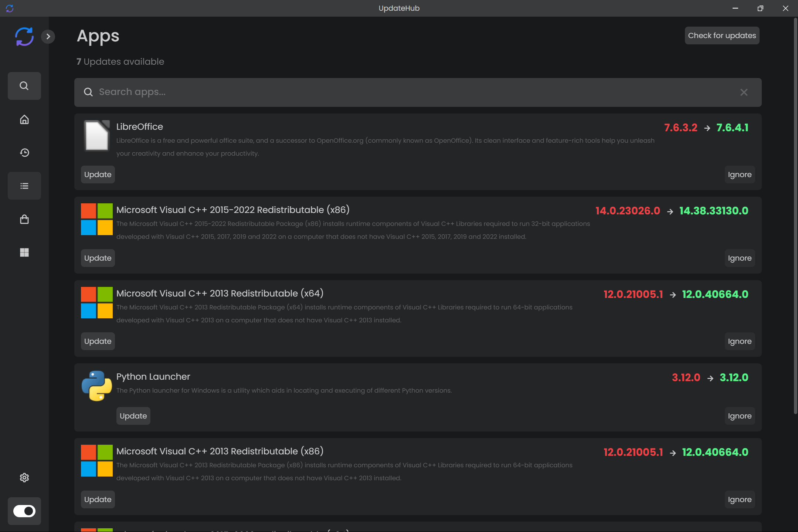Click Check for updates button
The width and height of the screenshot is (798, 532).
tap(721, 35)
